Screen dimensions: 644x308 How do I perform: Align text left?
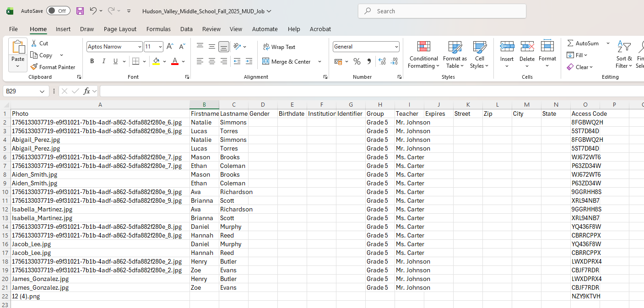pyautogui.click(x=200, y=61)
